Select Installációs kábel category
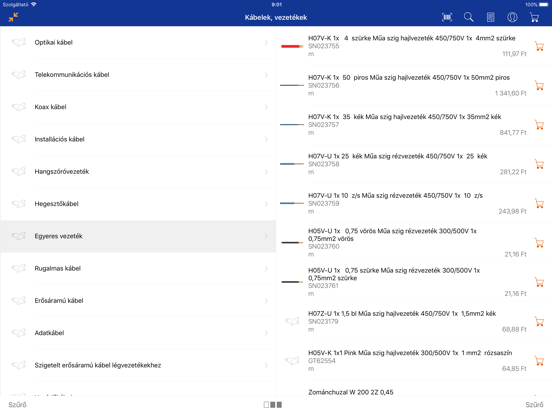This screenshot has height=414, width=552. click(x=138, y=139)
